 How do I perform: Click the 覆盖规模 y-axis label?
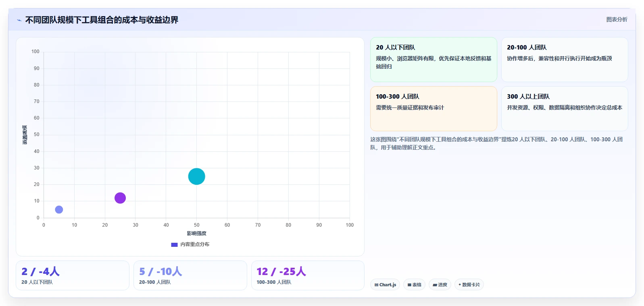click(x=25, y=135)
